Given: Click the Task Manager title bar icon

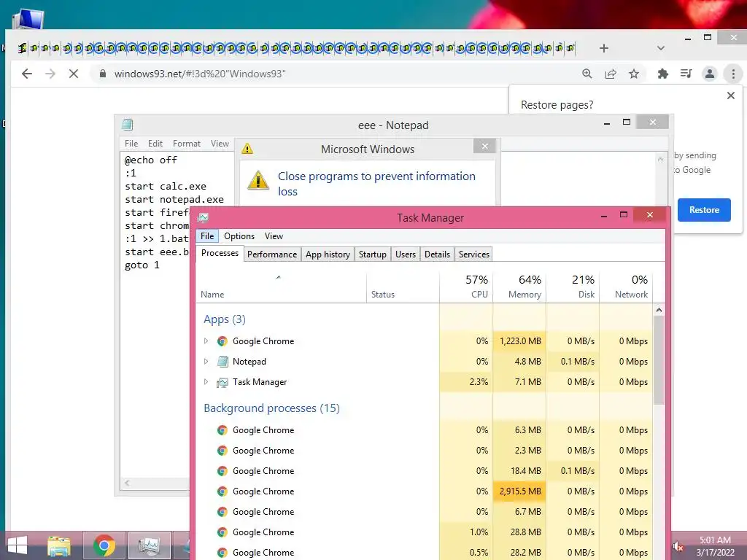Looking at the screenshot, I should point(204,217).
